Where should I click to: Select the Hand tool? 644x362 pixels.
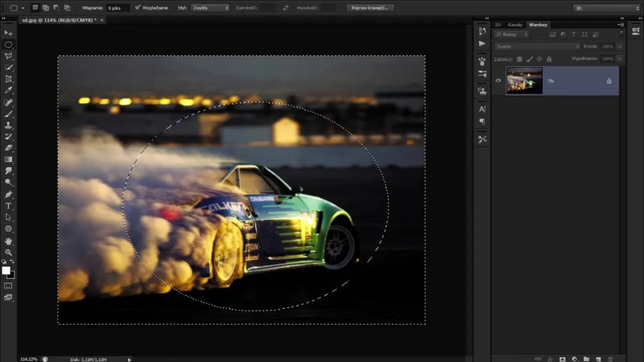(8, 241)
